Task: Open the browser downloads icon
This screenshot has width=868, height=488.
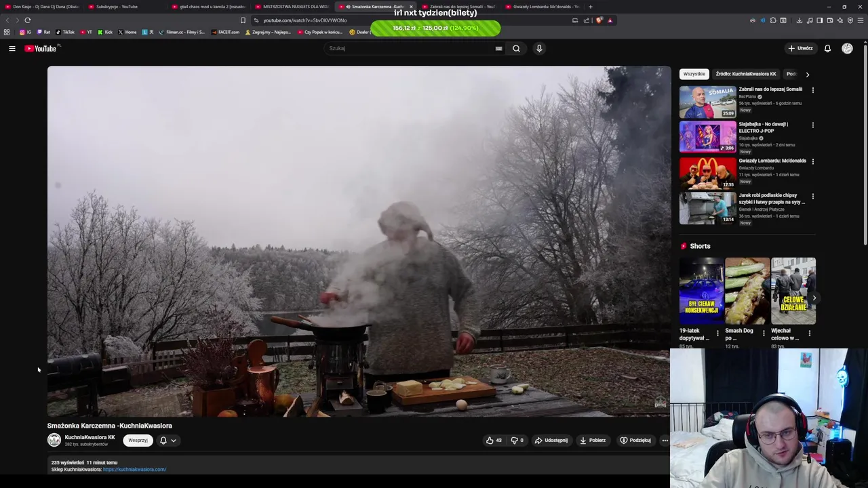Action: (x=799, y=20)
